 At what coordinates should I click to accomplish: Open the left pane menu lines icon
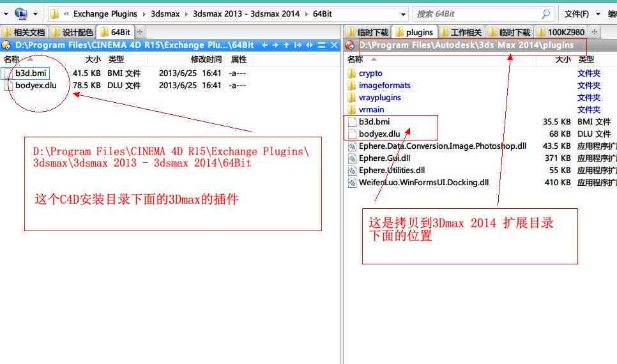coord(321,45)
